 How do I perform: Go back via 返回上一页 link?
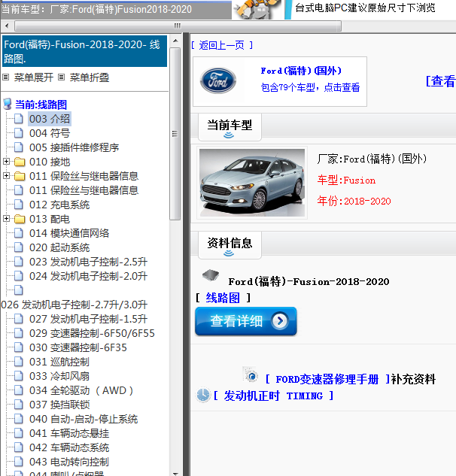click(x=222, y=45)
